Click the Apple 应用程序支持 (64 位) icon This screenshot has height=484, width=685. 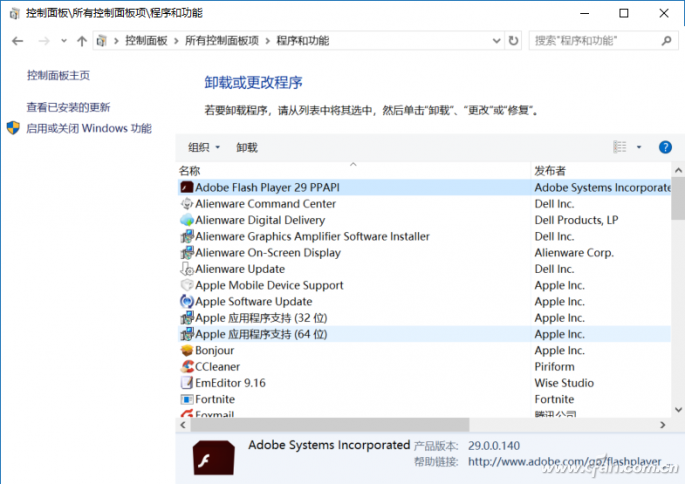pyautogui.click(x=187, y=334)
